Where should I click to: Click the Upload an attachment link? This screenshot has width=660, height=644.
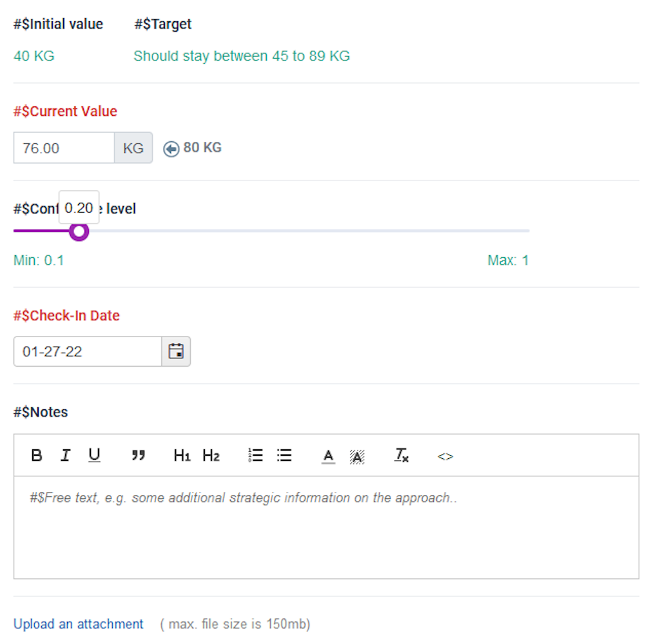point(77,623)
